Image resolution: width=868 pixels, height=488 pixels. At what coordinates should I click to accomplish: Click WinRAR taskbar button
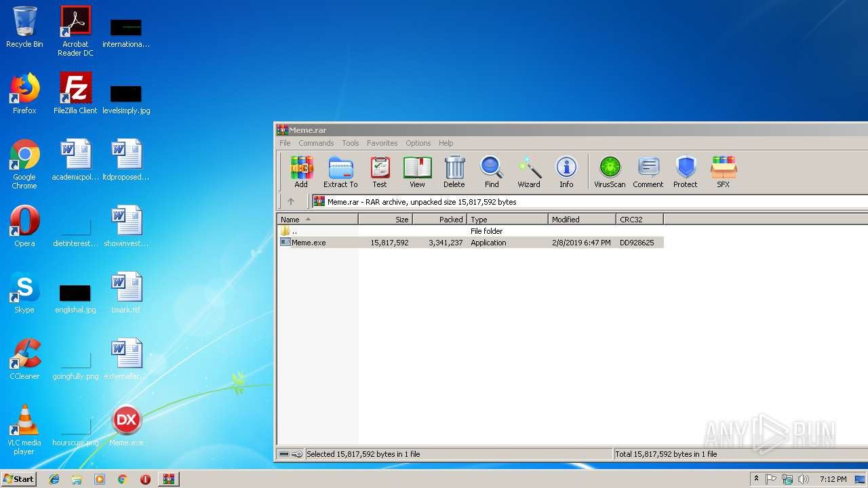point(168,479)
